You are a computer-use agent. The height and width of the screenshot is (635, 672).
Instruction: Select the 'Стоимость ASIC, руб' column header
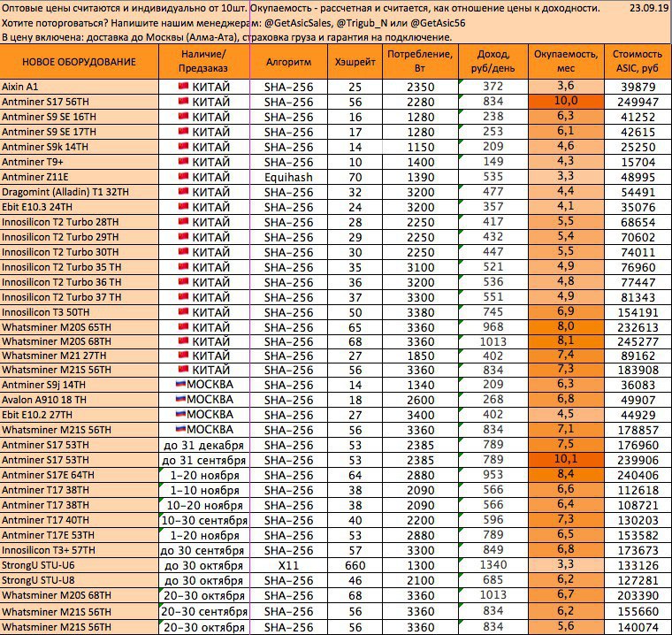click(638, 62)
